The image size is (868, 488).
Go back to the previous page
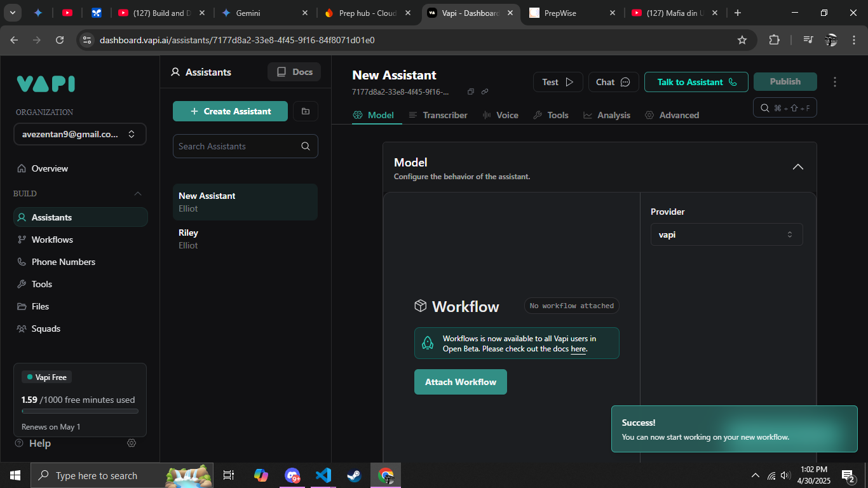coord(15,40)
